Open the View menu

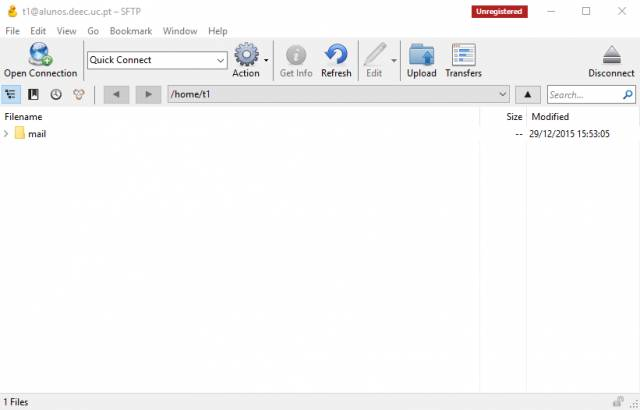67,31
